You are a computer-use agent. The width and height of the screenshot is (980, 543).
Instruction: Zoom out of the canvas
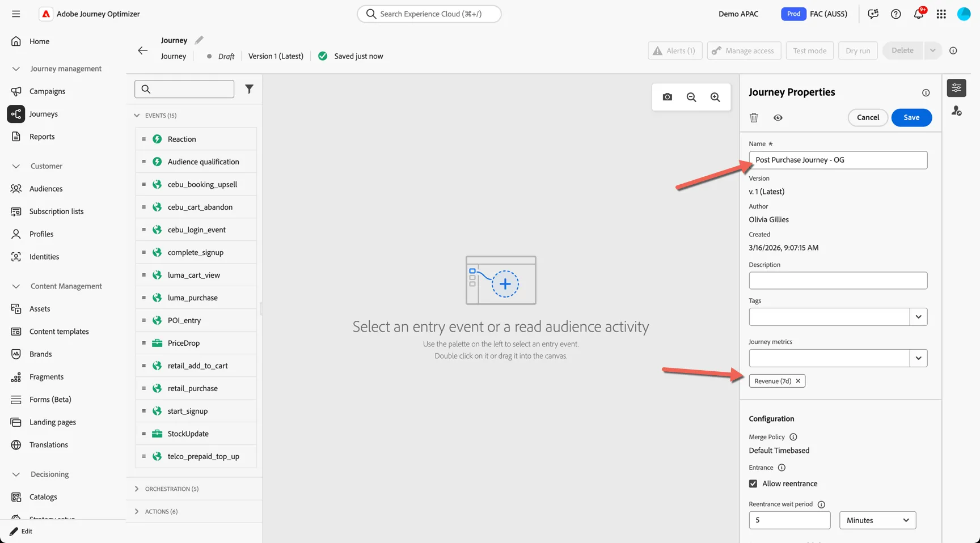pyautogui.click(x=691, y=97)
